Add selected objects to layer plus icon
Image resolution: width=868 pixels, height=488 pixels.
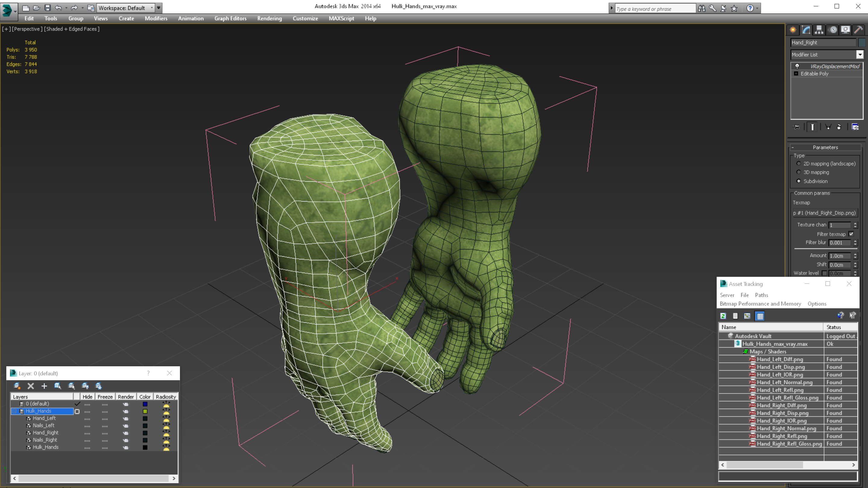44,386
